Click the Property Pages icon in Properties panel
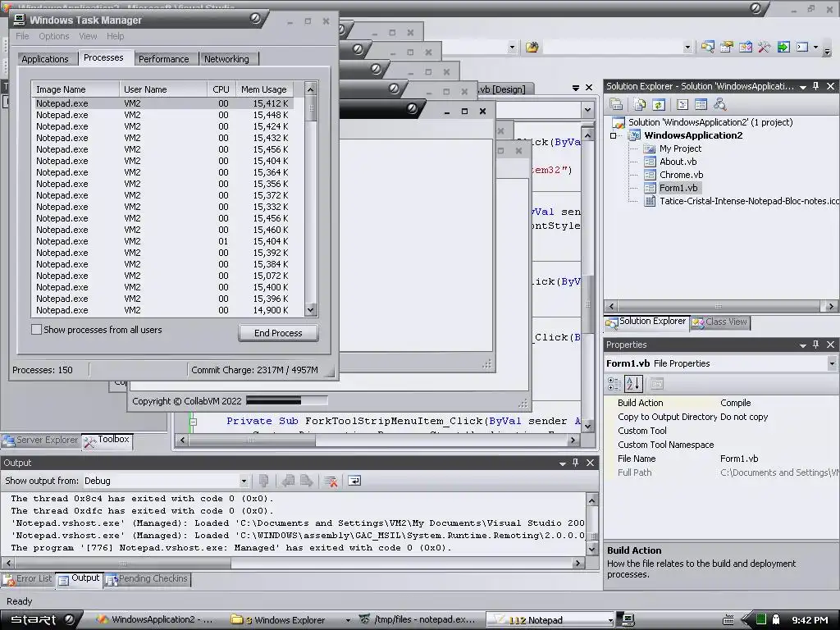 click(657, 384)
